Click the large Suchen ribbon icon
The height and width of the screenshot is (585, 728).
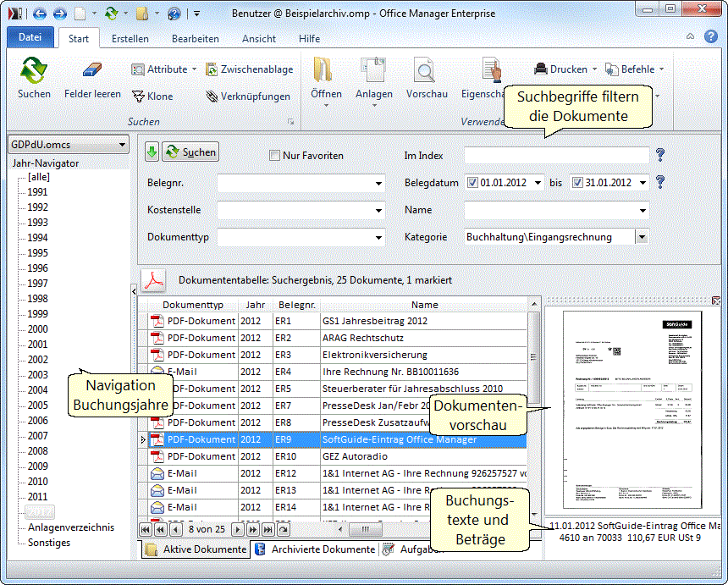pyautogui.click(x=33, y=70)
